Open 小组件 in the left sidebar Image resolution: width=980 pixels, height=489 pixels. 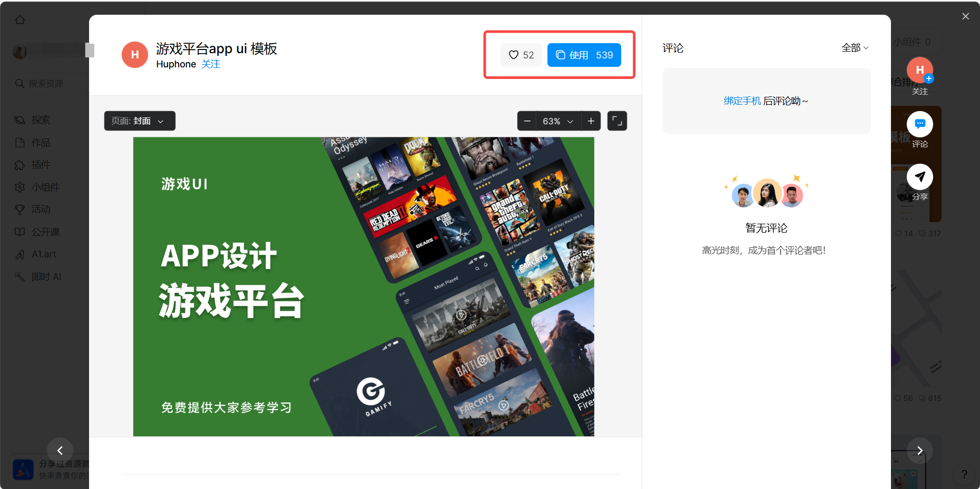(x=37, y=187)
